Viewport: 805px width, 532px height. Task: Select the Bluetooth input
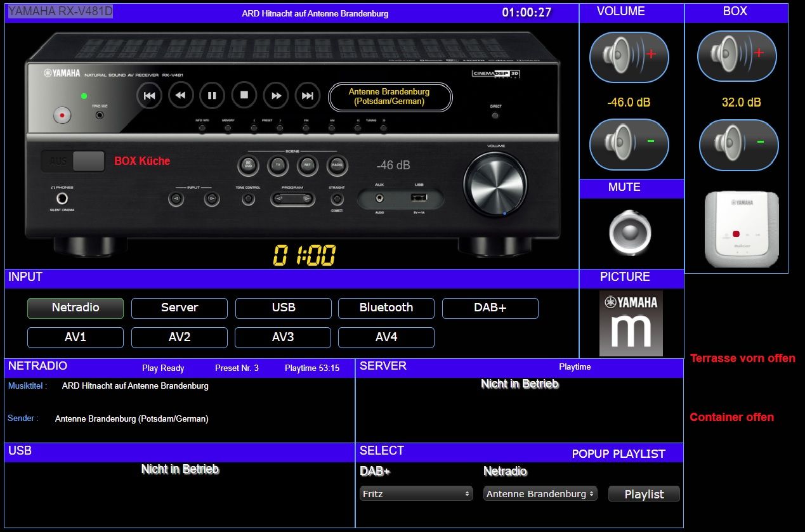coord(386,308)
